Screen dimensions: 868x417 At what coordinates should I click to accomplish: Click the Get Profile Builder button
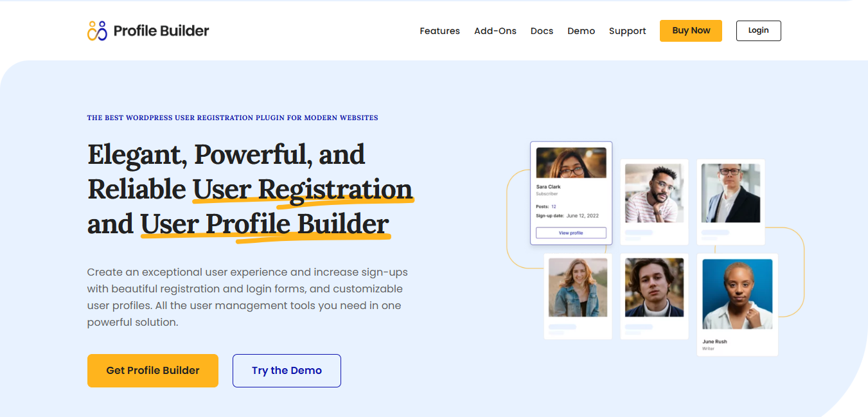coord(153,371)
